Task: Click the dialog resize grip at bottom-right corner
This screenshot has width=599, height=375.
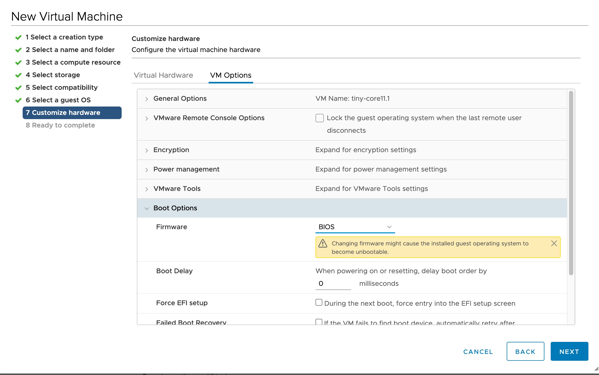Action: coord(596,369)
